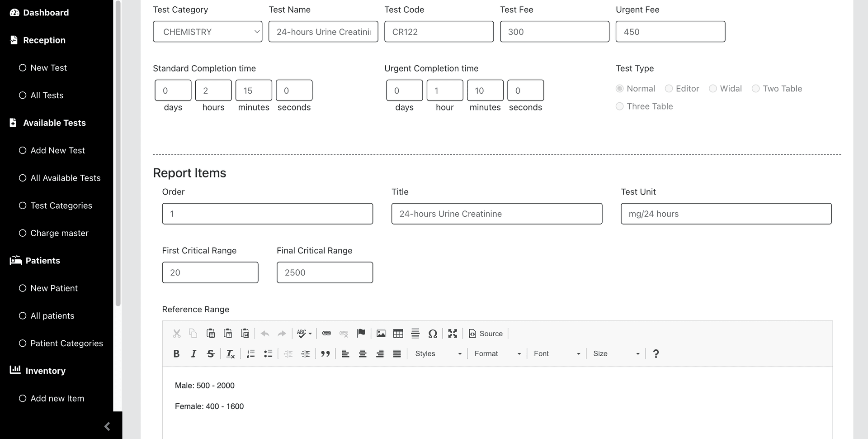Select the Normal test type
This screenshot has width=868, height=439.
(620, 89)
